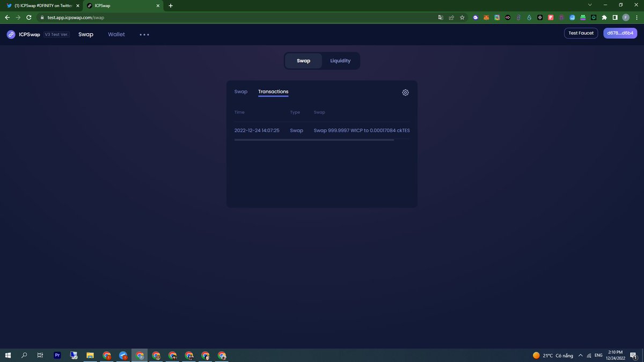Viewport: 644px width, 362px height.
Task: Switch to the Swap sub-tab in panel
Action: click(241, 92)
